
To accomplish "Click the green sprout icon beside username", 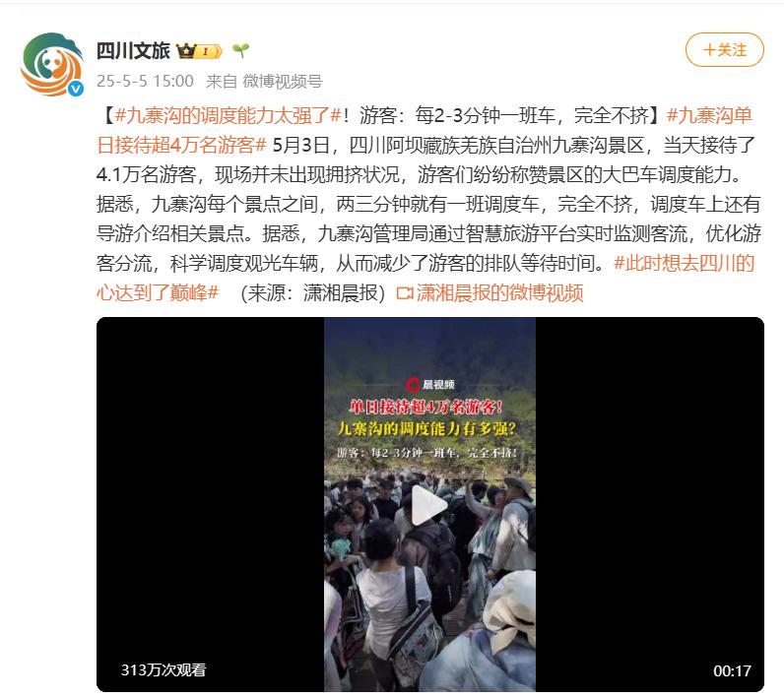I will click(241, 50).
